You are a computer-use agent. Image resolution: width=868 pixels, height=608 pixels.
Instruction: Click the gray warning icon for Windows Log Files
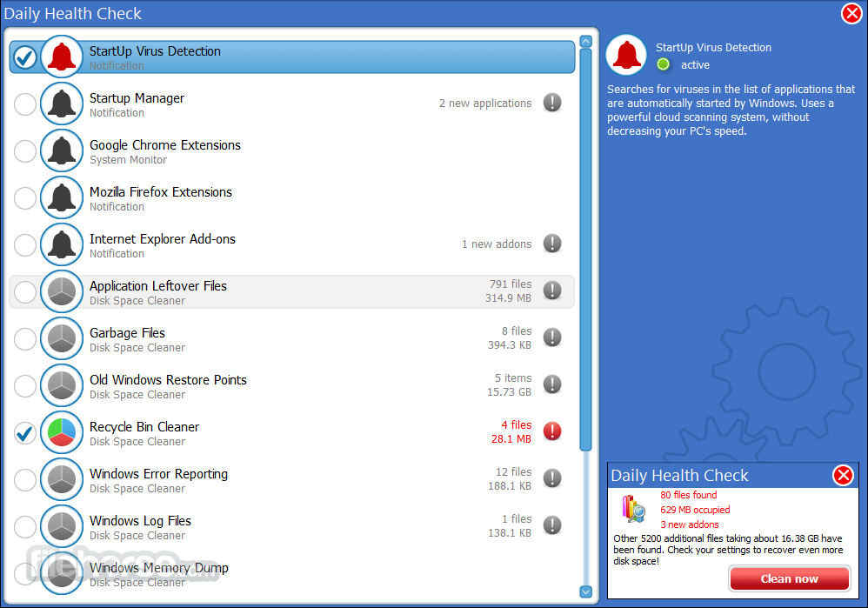click(552, 525)
